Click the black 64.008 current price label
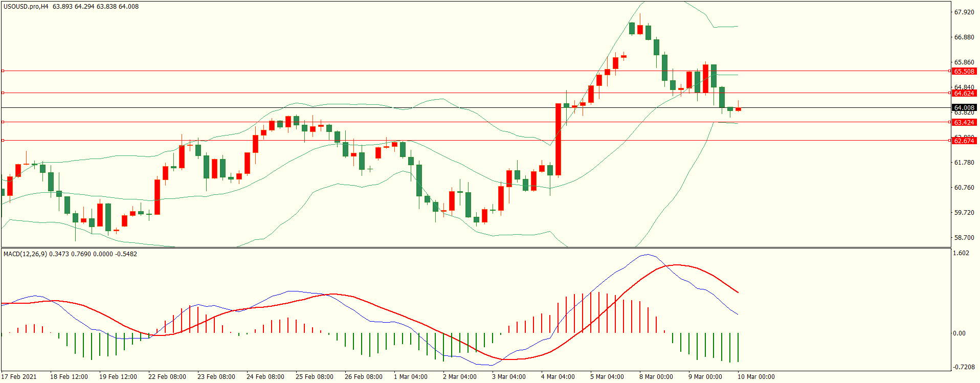The width and height of the screenshot is (980, 383). 964,108
